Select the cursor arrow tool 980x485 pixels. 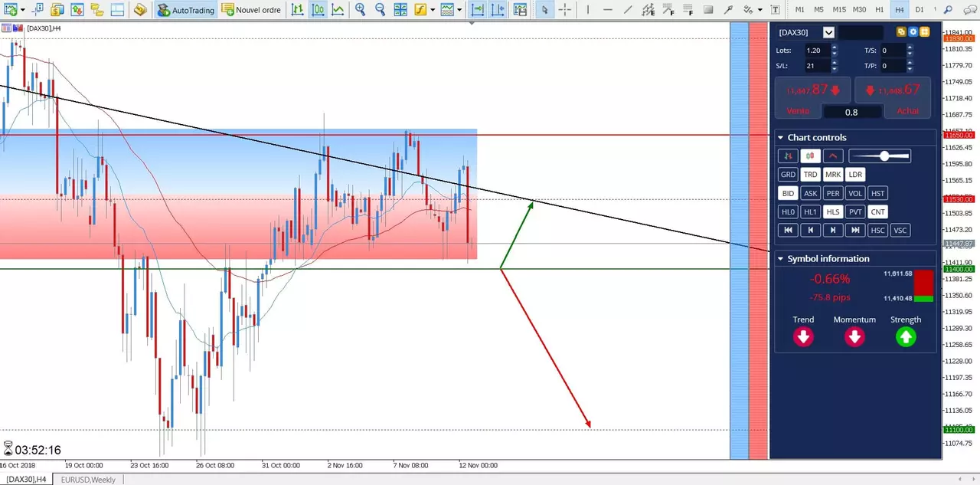[544, 10]
